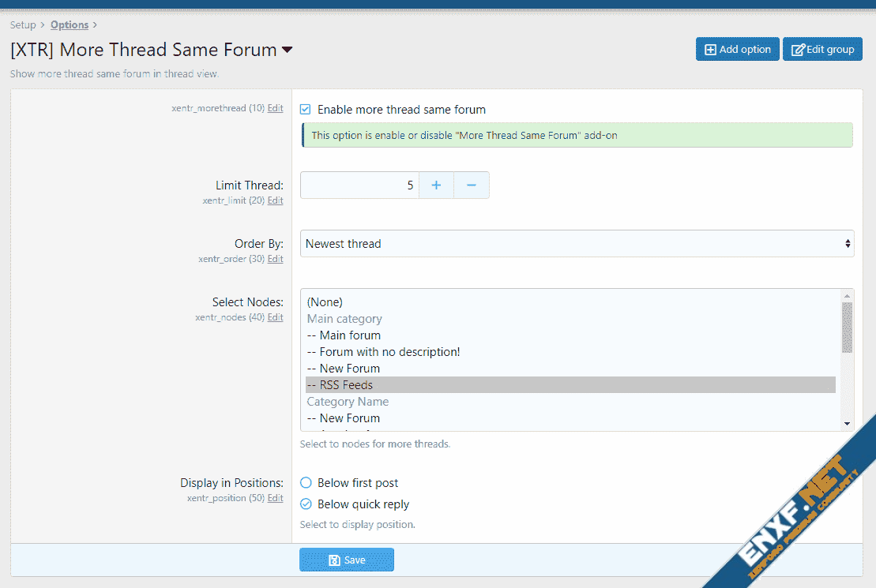Open the Order By dropdown
Image resolution: width=876 pixels, height=588 pixels.
(577, 244)
